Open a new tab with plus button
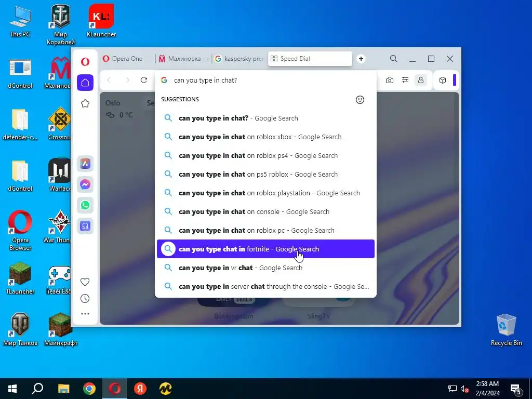This screenshot has height=399, width=532. (361, 59)
